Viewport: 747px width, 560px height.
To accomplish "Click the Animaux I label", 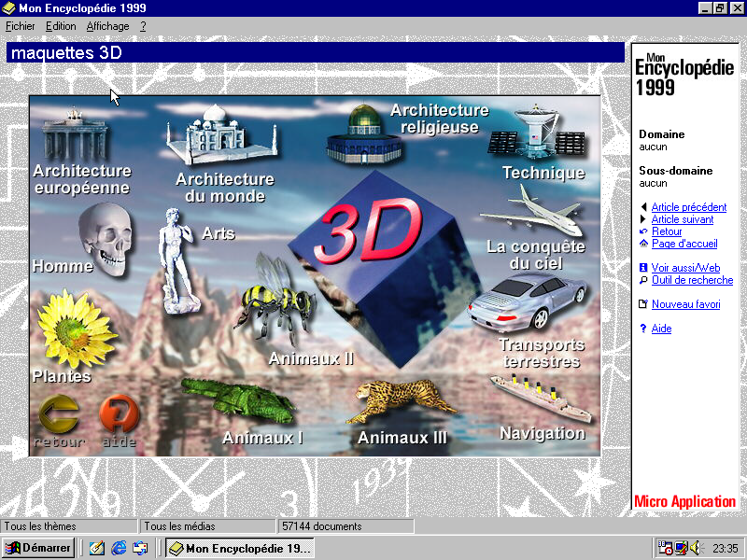I will pos(262,437).
